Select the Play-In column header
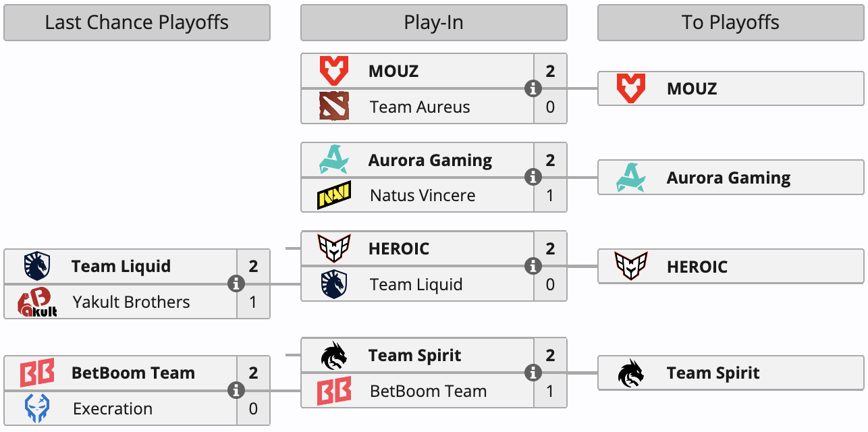The image size is (868, 432). pyautogui.click(x=433, y=23)
